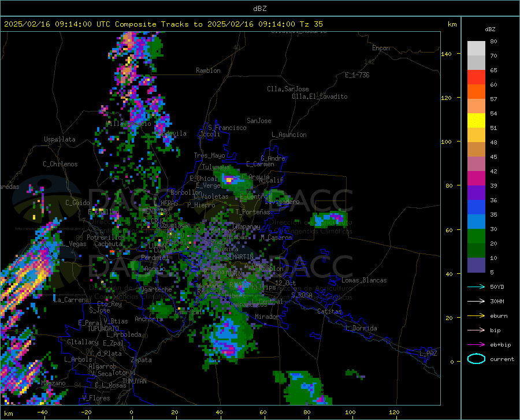
Task: Click the Cacheuta map label
Action: coord(108,244)
